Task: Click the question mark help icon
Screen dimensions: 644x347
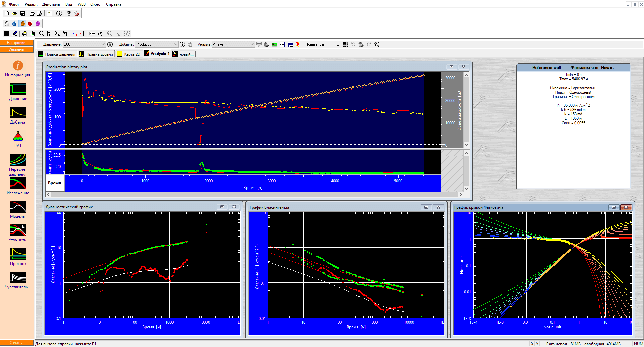Action: (69, 13)
